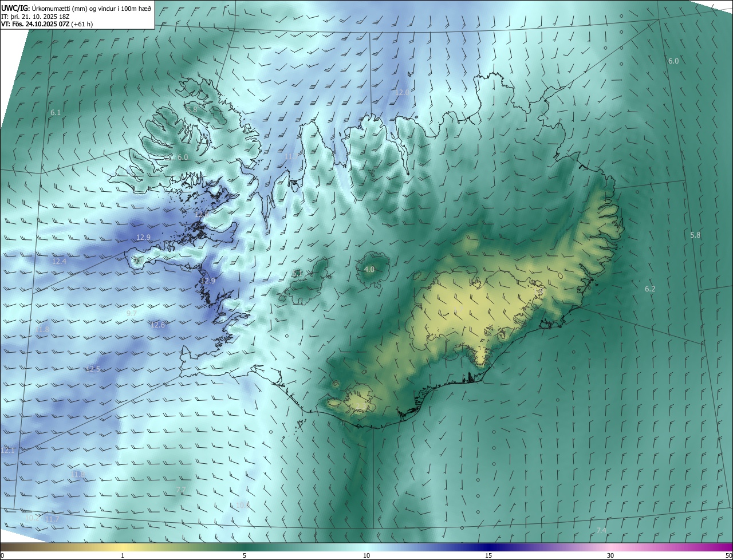Click the 7.7 value label
Screen dimensions: 733x560
click(181, 490)
